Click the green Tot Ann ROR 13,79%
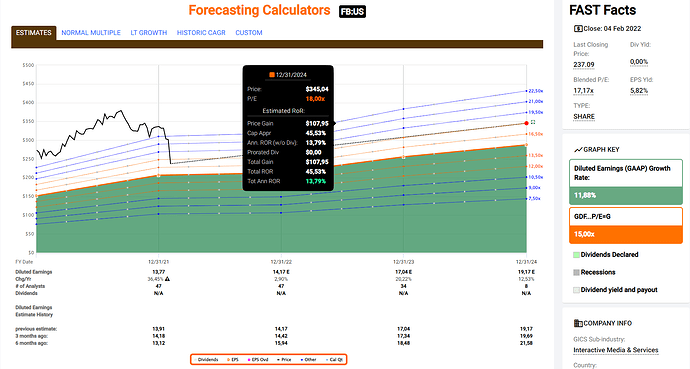 coord(316,181)
